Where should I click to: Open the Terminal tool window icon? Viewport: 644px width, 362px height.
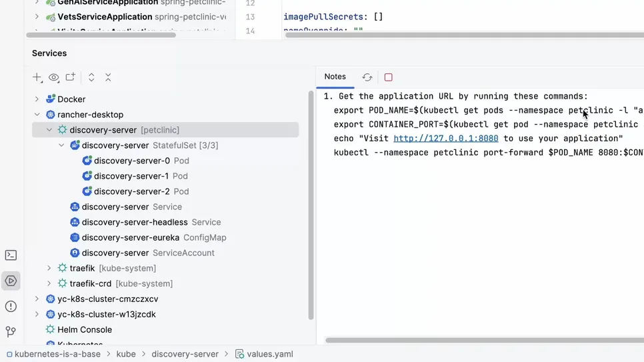coord(11,255)
